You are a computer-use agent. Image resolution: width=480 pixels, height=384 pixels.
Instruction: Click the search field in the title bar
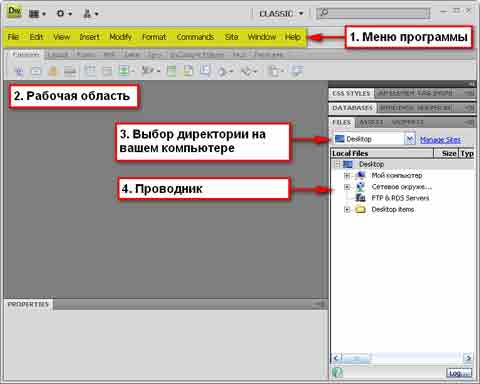point(373,13)
